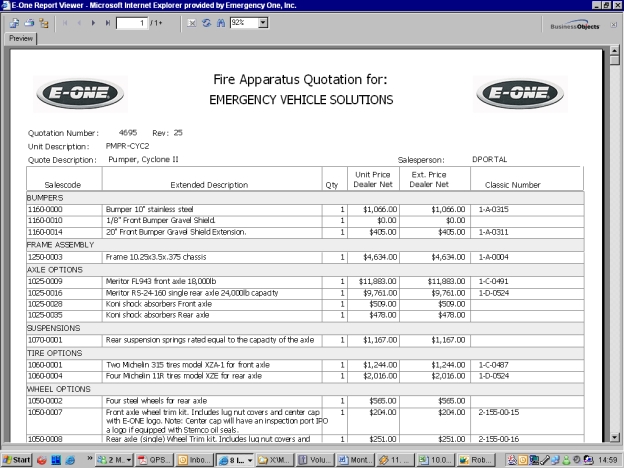Click salesperson value DPORTAL

coord(489,159)
